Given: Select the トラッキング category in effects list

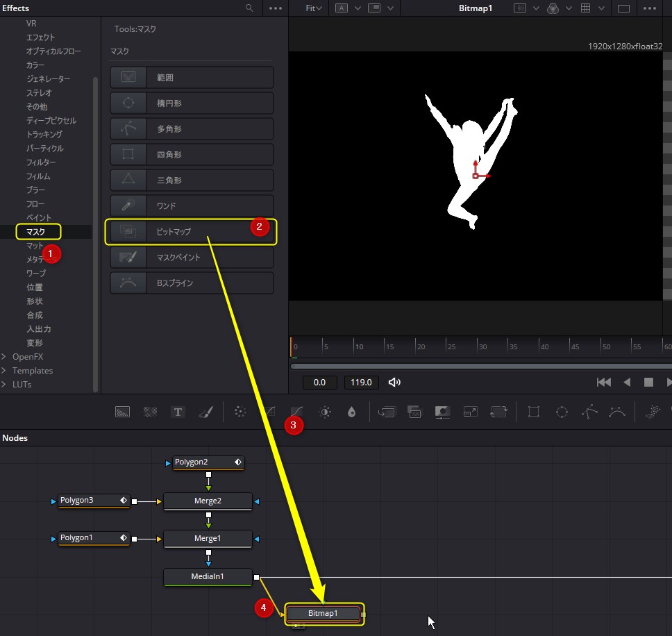Looking at the screenshot, I should coord(44,135).
